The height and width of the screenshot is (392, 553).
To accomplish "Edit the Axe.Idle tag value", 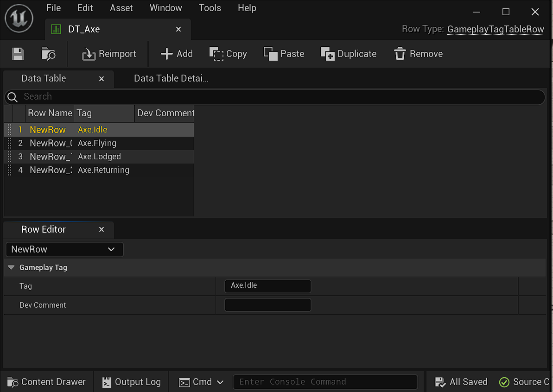I will [267, 286].
